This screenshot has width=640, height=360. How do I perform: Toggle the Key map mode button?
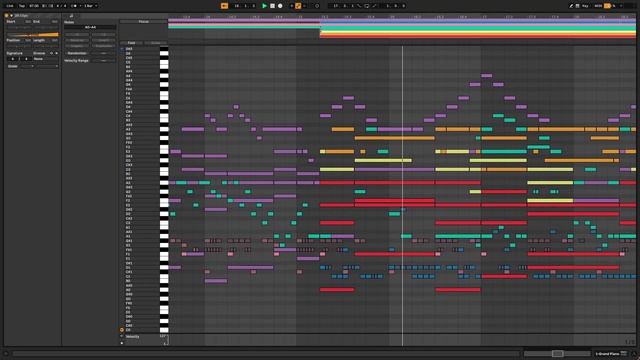[586, 6]
